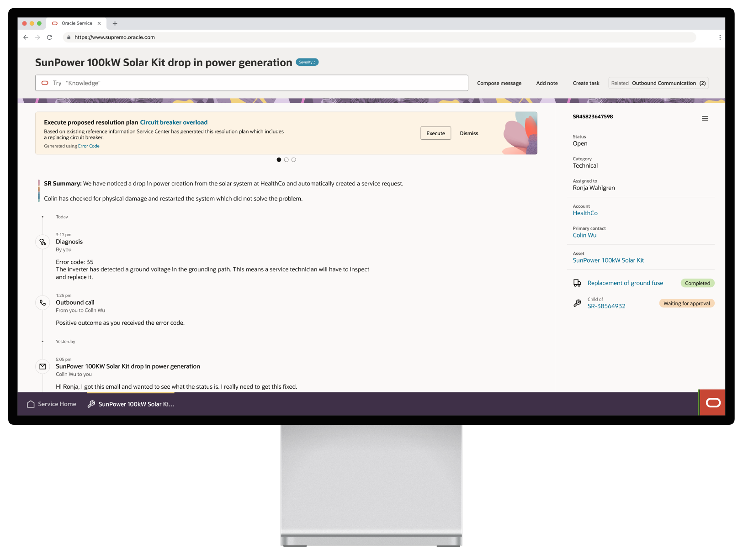Select the first carousel dot
Viewport: 743px width, 560px height.
(x=279, y=160)
